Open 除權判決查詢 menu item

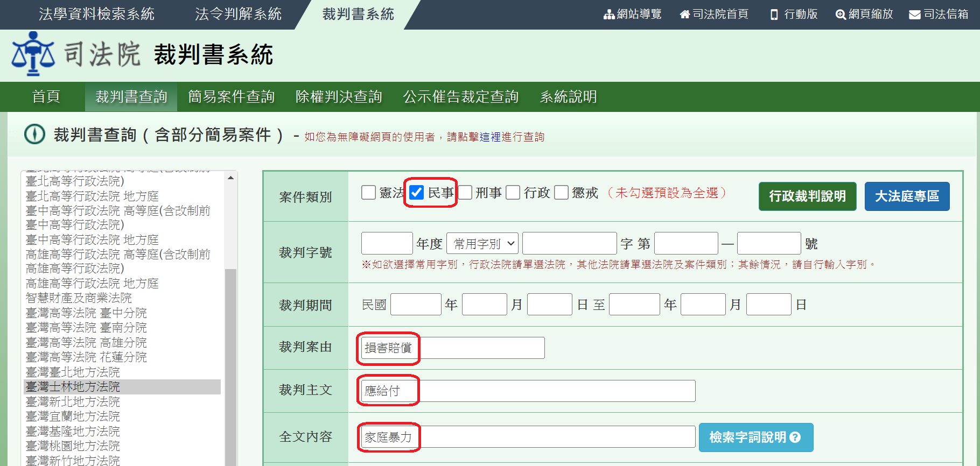coord(339,97)
